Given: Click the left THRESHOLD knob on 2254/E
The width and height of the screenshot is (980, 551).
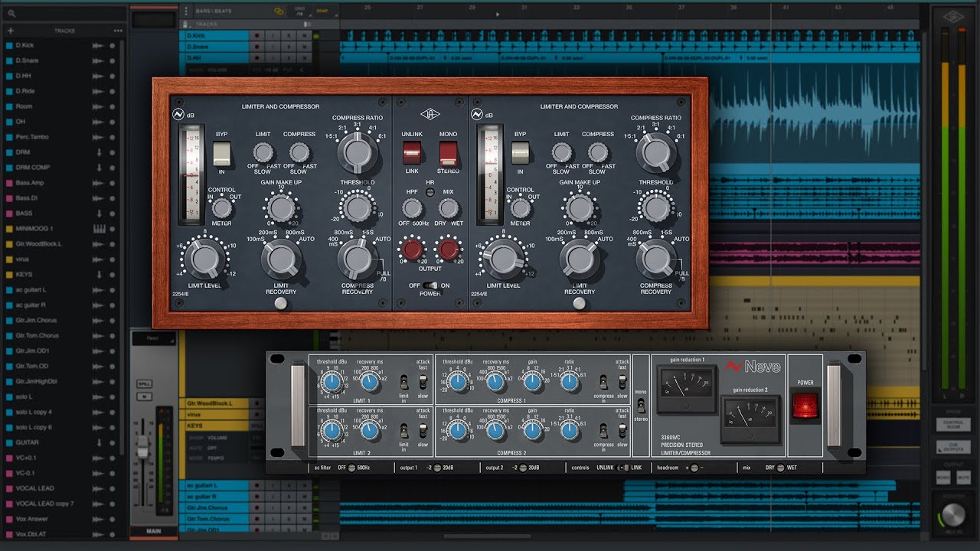Looking at the screenshot, I should [356, 207].
